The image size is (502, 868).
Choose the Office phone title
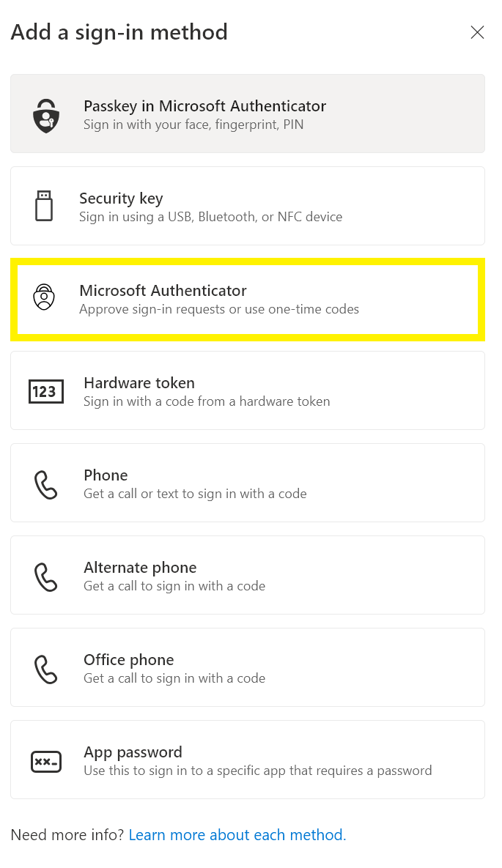(128, 660)
